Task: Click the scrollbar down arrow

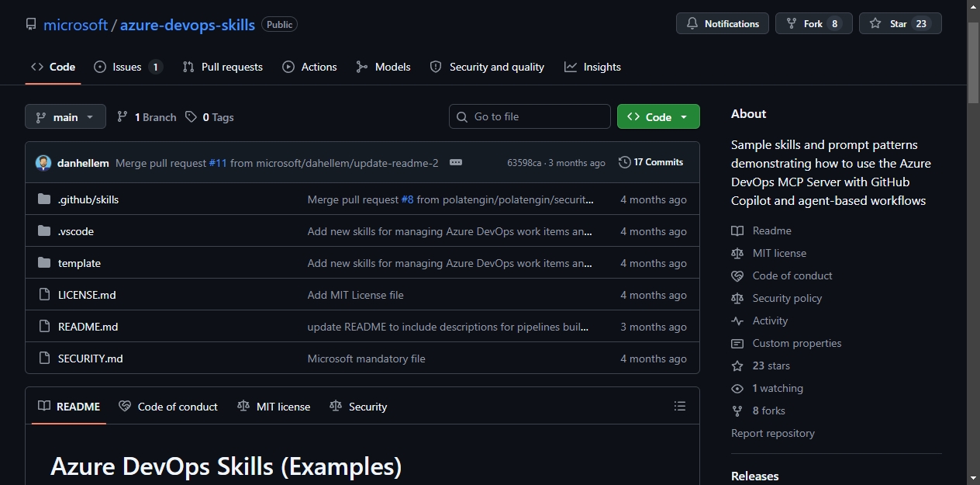Action: pos(974,477)
